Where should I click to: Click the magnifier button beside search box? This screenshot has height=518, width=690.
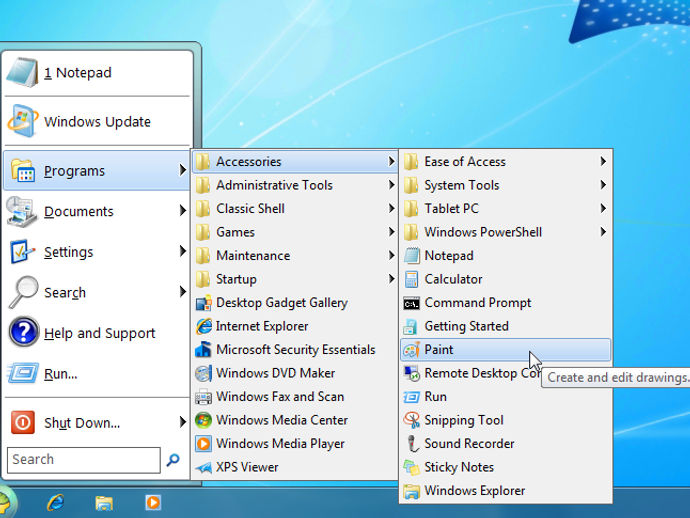click(173, 460)
